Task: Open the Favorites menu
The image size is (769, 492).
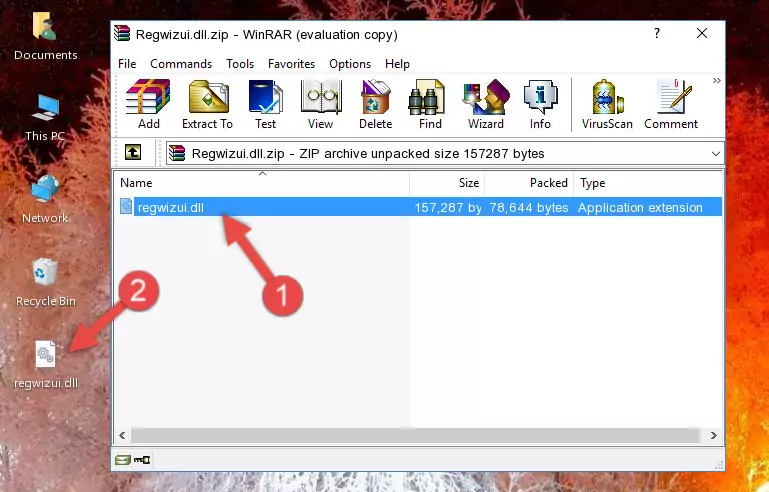Action: (x=291, y=64)
